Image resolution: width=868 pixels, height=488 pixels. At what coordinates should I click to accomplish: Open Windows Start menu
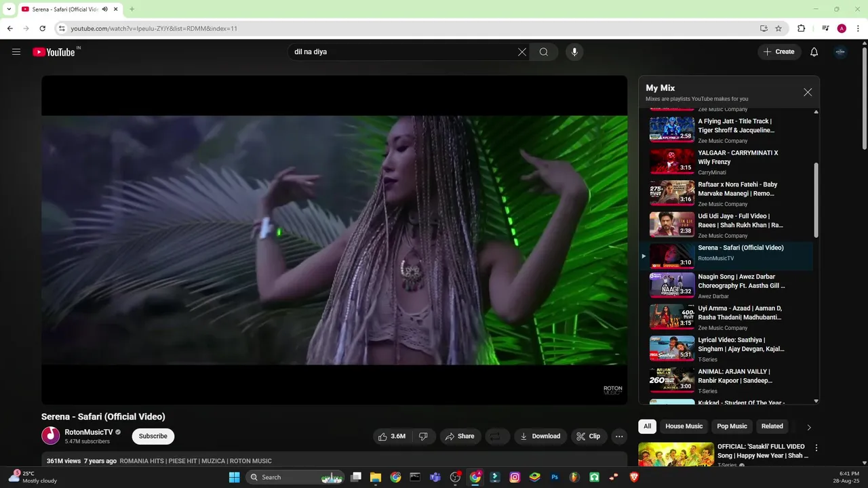(234, 477)
